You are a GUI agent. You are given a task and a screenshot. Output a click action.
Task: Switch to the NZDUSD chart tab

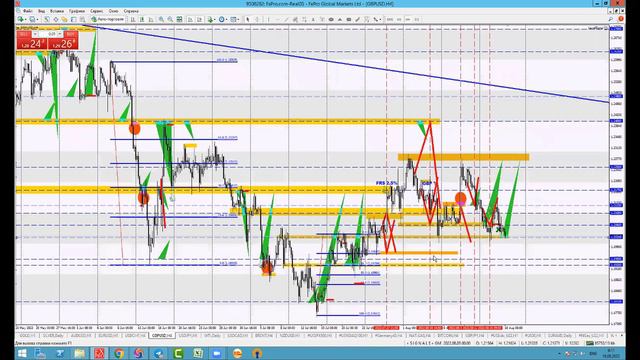(x=289, y=336)
